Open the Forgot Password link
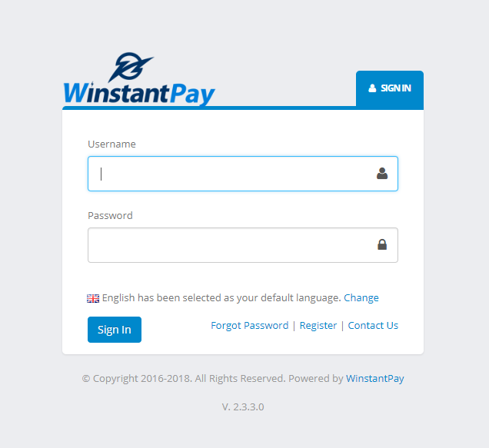489x448 pixels. 249,326
